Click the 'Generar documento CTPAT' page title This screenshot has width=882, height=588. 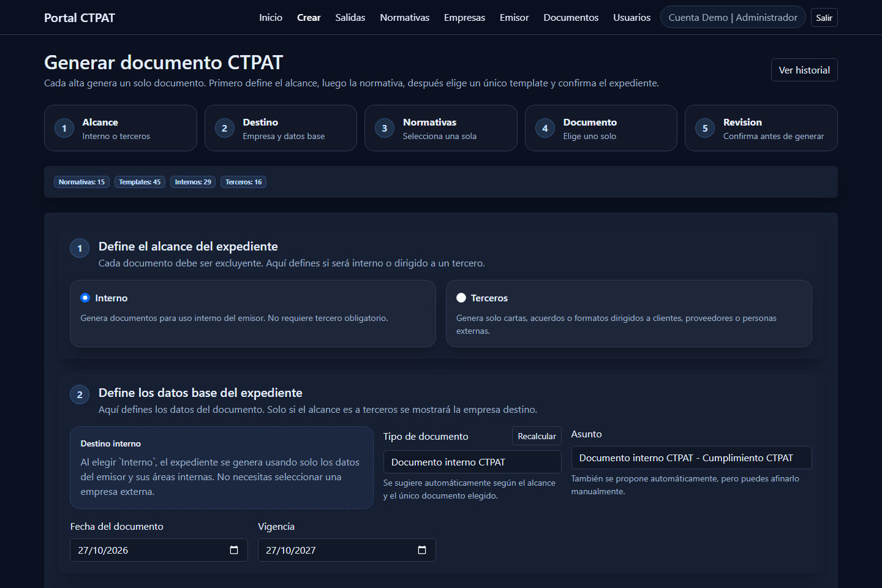(x=164, y=62)
